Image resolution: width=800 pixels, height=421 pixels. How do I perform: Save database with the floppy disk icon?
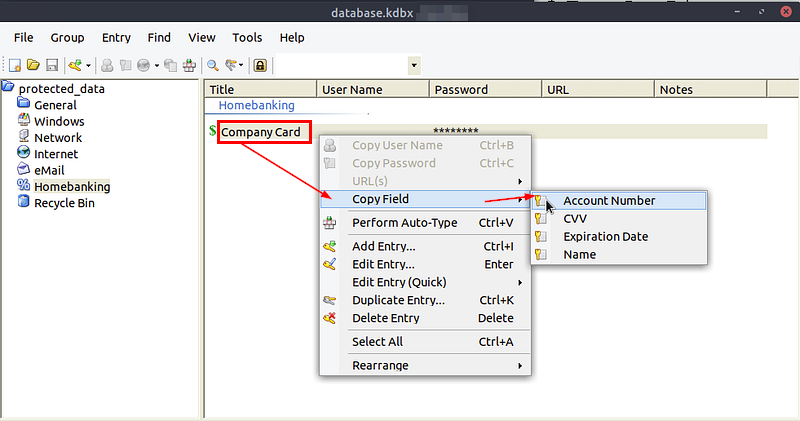(x=52, y=65)
